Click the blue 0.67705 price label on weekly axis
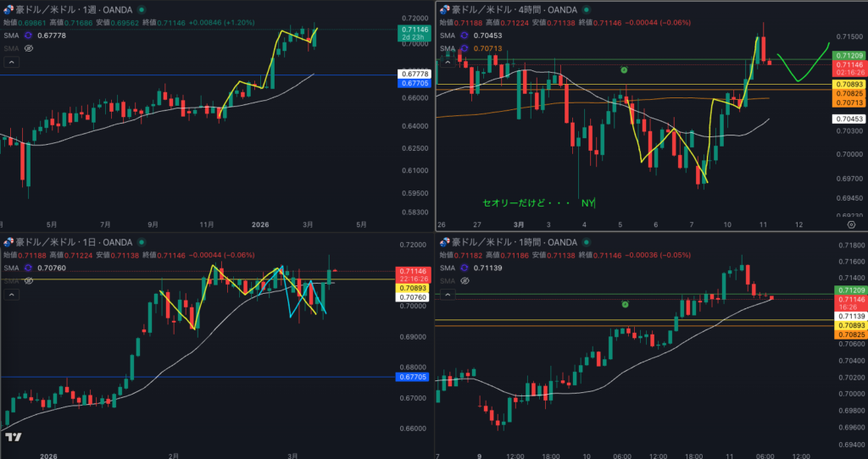 pyautogui.click(x=413, y=84)
